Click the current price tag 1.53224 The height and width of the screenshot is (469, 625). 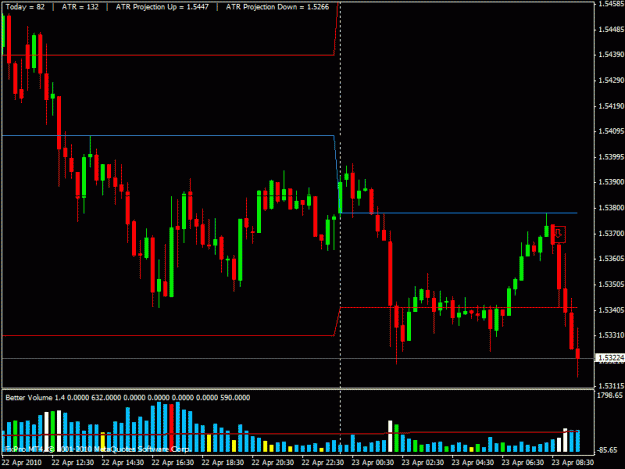(611, 358)
